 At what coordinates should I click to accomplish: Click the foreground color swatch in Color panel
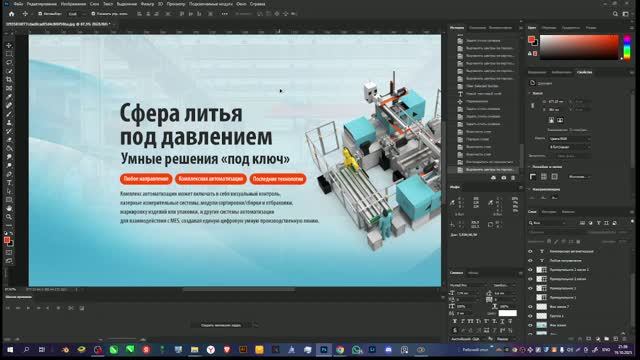531,40
